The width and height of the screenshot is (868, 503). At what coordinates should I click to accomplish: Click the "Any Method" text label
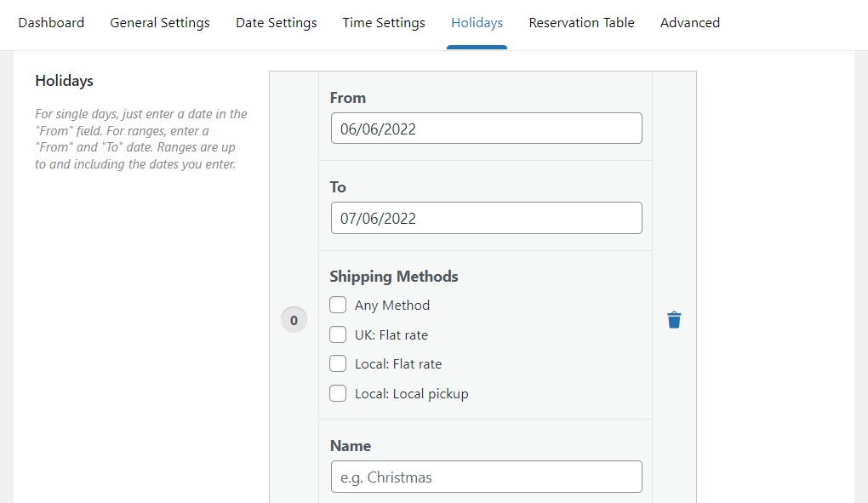[x=391, y=305]
